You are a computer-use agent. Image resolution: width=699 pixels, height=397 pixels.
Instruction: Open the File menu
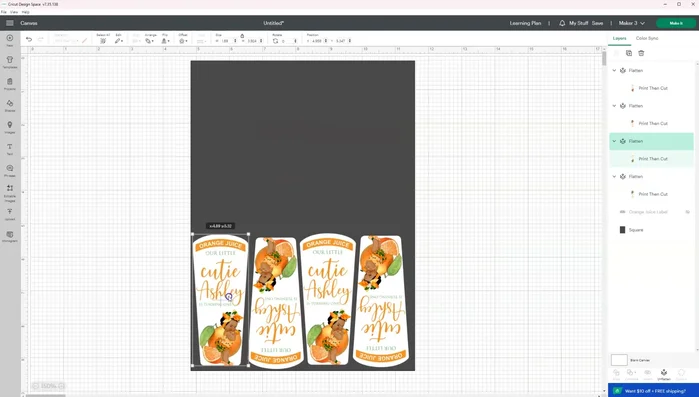pos(4,12)
